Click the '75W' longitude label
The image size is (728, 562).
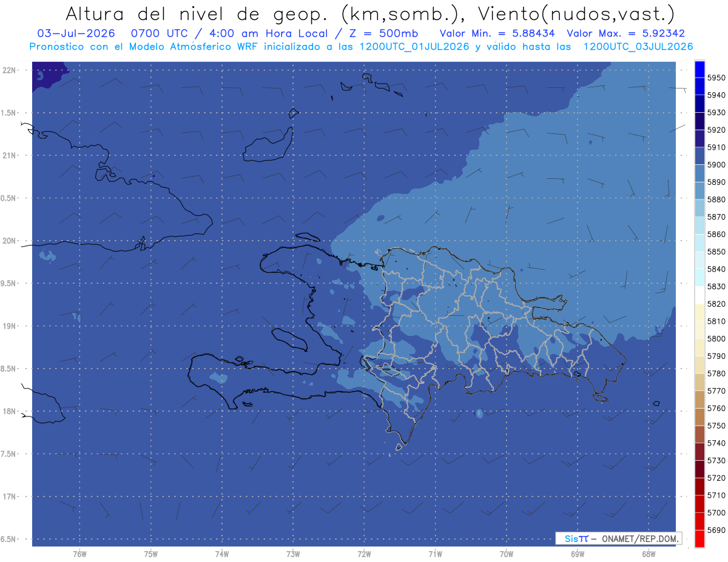151,554
